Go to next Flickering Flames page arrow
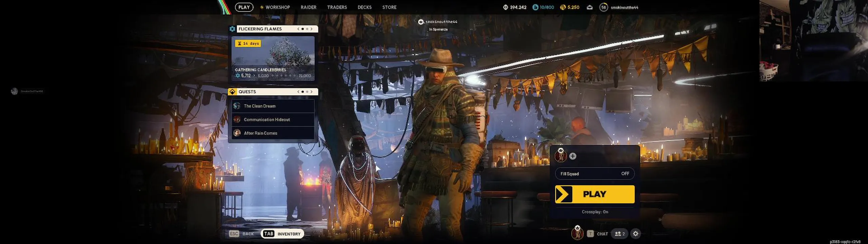Screen dimensions: 868x244 pos(312,29)
